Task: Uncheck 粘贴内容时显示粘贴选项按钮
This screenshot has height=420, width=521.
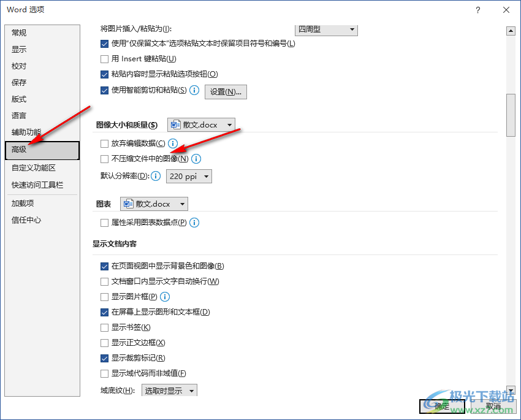Action: point(104,74)
